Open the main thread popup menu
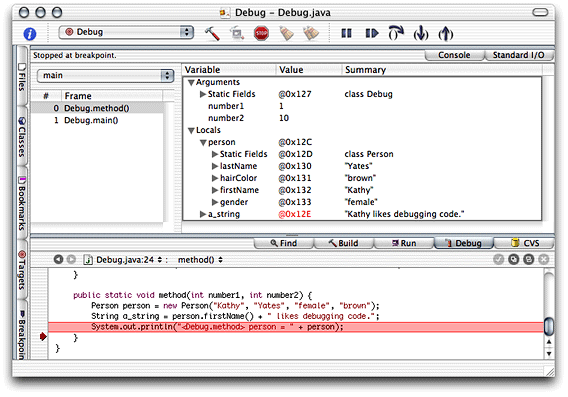 [x=105, y=76]
